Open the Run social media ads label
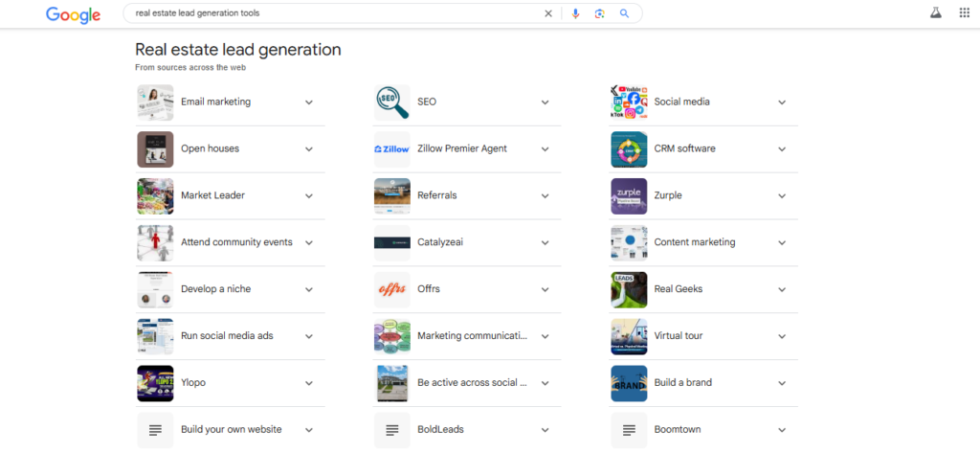Image resolution: width=980 pixels, height=453 pixels. pyautogui.click(x=227, y=336)
